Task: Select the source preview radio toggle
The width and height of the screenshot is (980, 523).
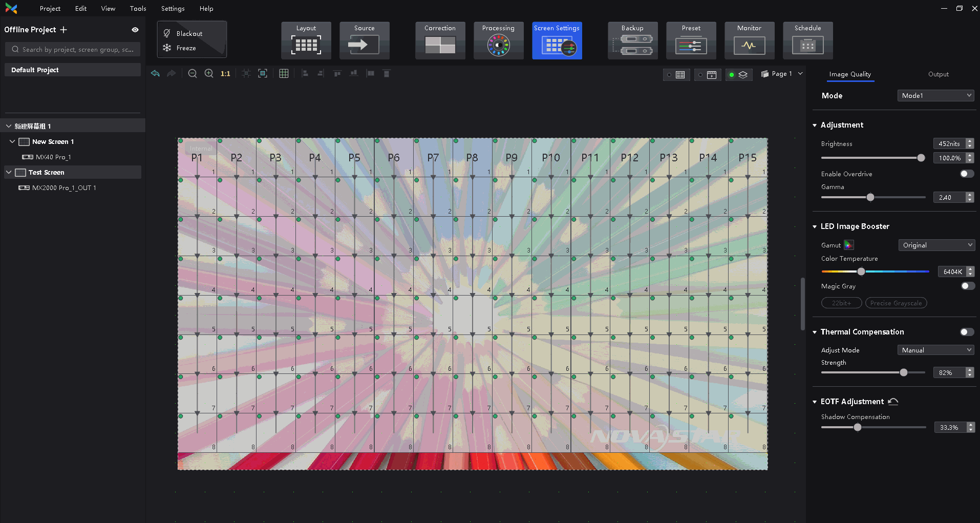Action: (708, 75)
